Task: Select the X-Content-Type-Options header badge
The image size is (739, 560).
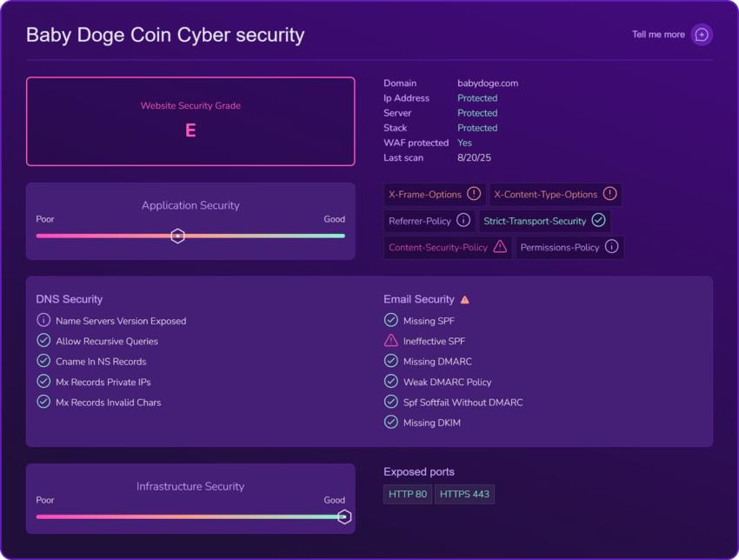Action: point(556,194)
